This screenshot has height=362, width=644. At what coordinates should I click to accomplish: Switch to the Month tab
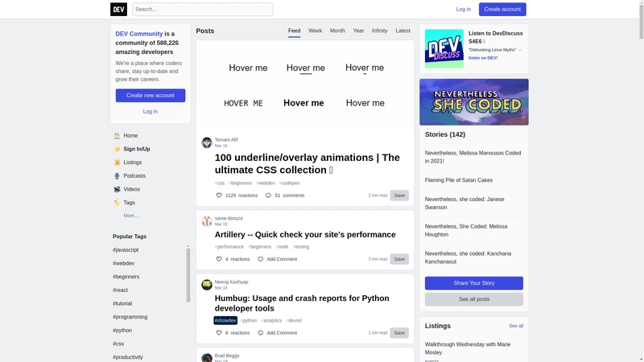click(337, 31)
